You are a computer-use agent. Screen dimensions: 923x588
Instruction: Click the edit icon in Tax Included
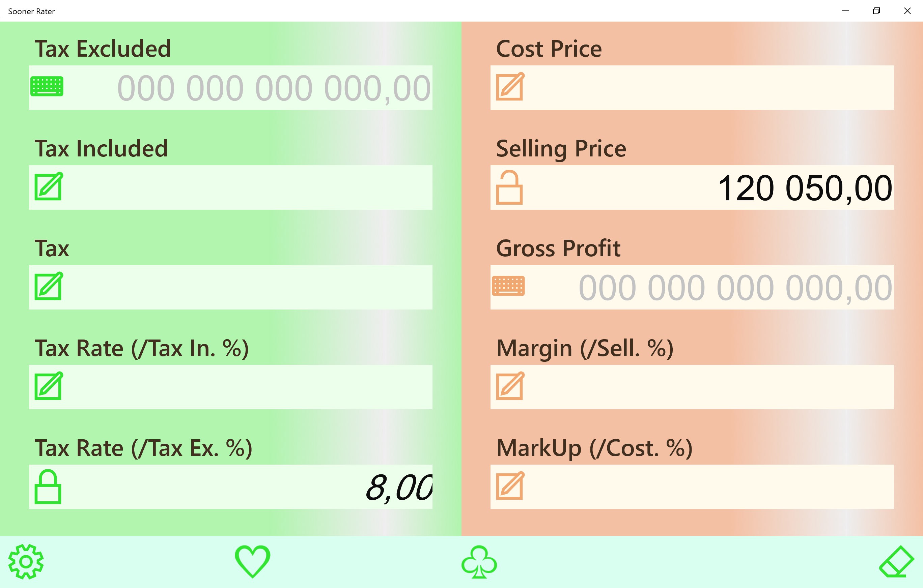click(x=48, y=186)
